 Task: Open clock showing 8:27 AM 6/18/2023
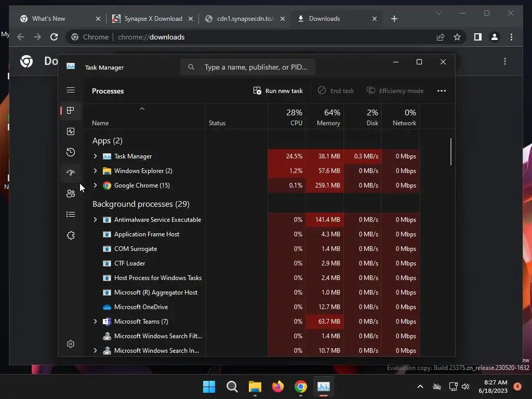(x=493, y=387)
